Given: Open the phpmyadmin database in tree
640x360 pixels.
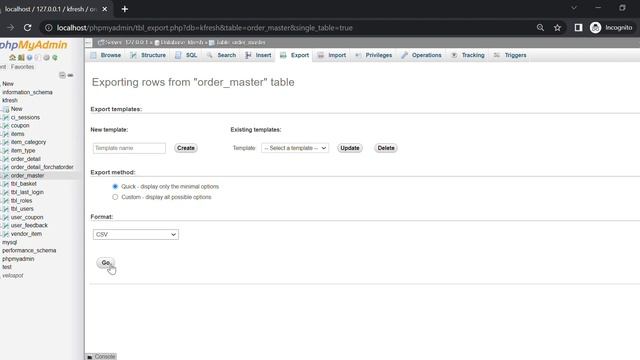Looking at the screenshot, I should pyautogui.click(x=18, y=259).
